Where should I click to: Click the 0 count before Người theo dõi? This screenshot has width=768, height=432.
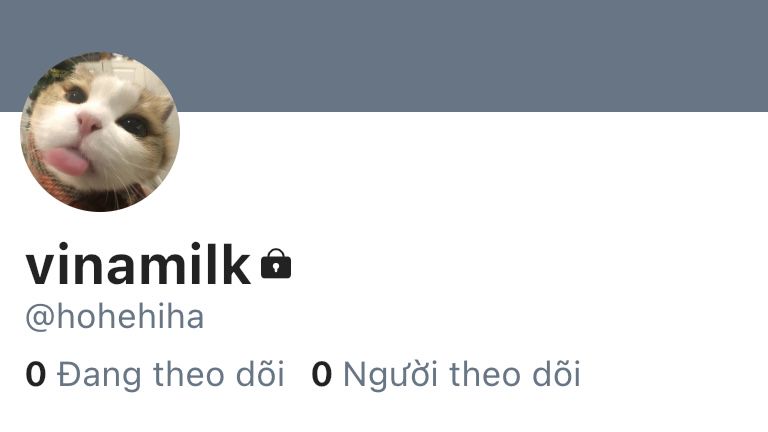[322, 375]
